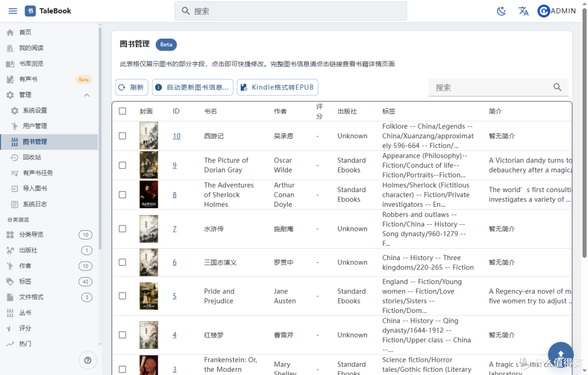The width and height of the screenshot is (588, 375).
Task: Edit the author cell 吴承恩
Action: pyautogui.click(x=284, y=136)
